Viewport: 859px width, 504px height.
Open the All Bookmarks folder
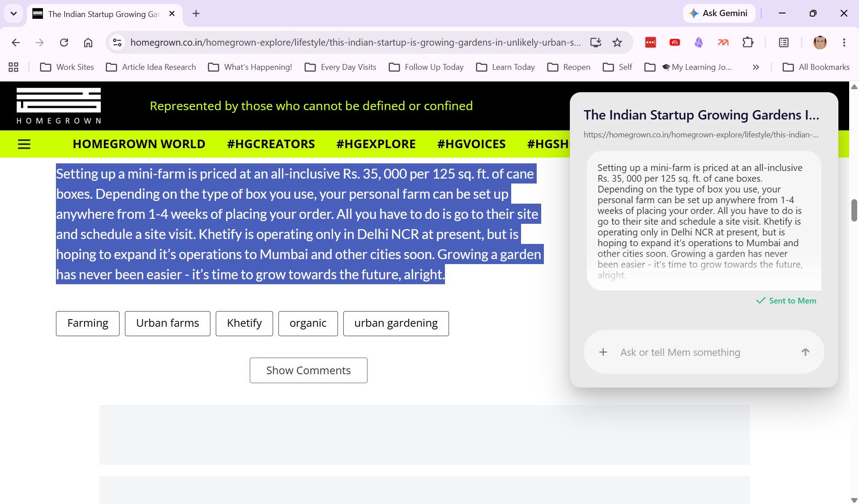point(816,67)
